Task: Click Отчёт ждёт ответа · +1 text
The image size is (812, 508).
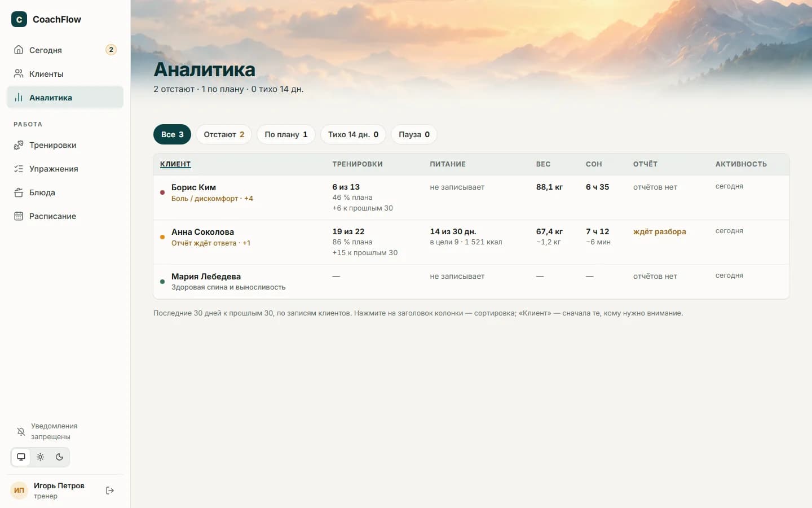Action: point(211,243)
